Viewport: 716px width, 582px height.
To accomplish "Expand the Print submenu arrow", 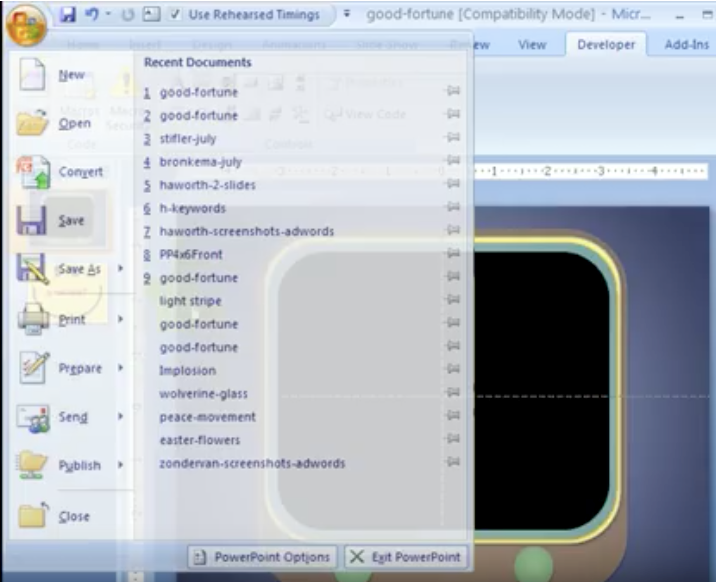I will pos(120,319).
